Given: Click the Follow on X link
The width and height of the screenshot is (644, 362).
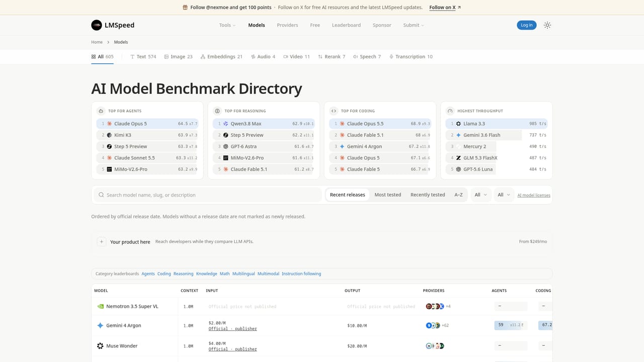Looking at the screenshot, I should click(445, 8).
